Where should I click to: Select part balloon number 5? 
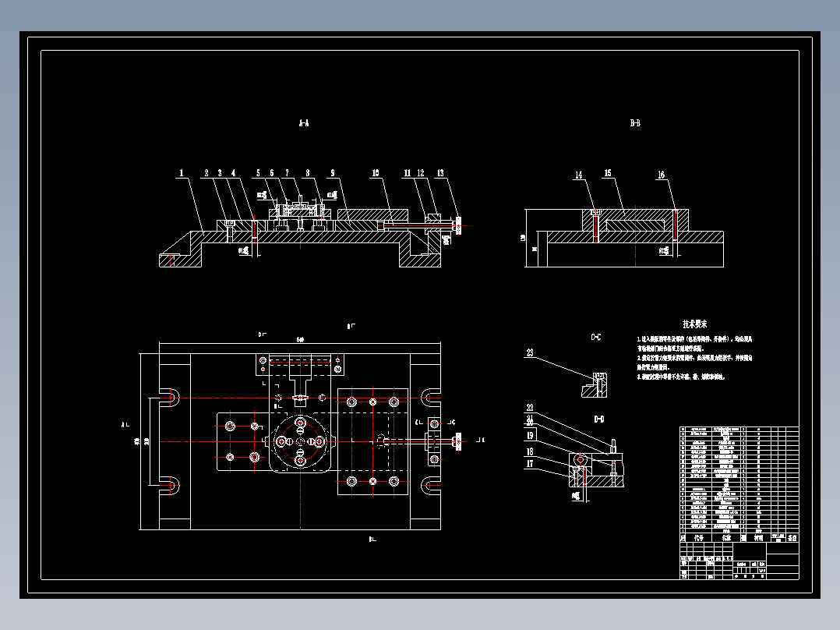258,172
